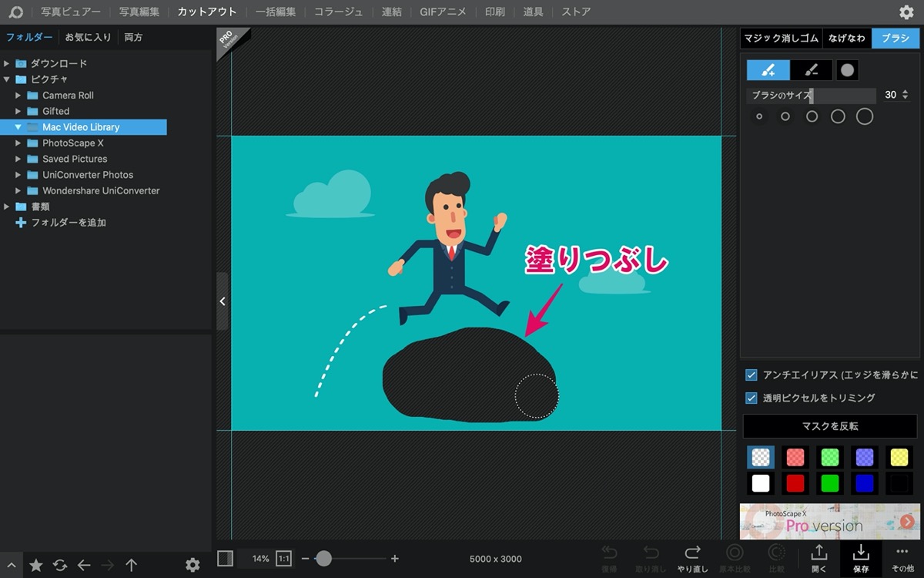The image size is (924, 578).
Task: Switch to the マジック消しゴム tab
Action: tap(781, 38)
